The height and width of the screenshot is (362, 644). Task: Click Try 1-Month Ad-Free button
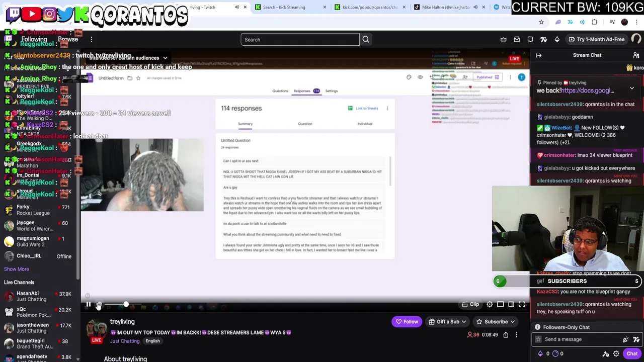click(x=597, y=39)
